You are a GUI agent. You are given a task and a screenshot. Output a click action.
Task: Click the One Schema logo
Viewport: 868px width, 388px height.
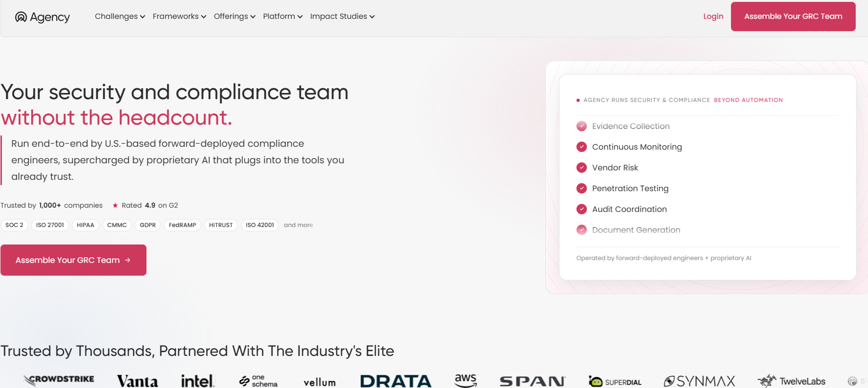tap(258, 381)
